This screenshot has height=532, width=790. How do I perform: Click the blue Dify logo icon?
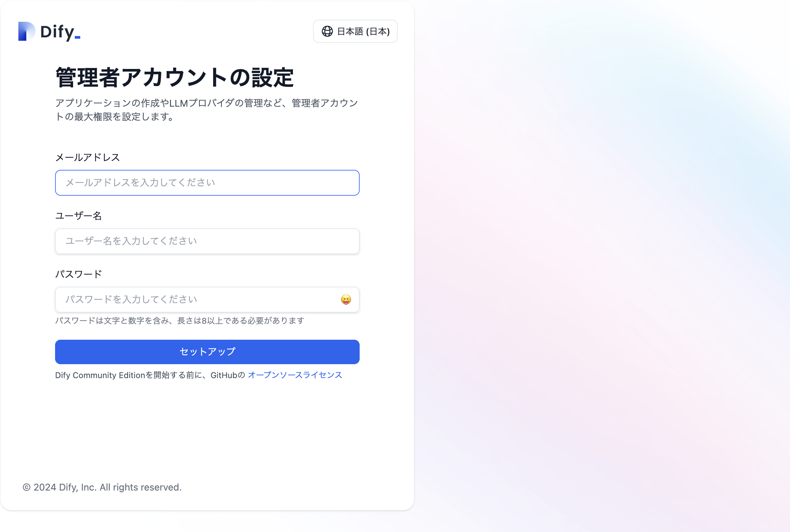click(x=27, y=31)
